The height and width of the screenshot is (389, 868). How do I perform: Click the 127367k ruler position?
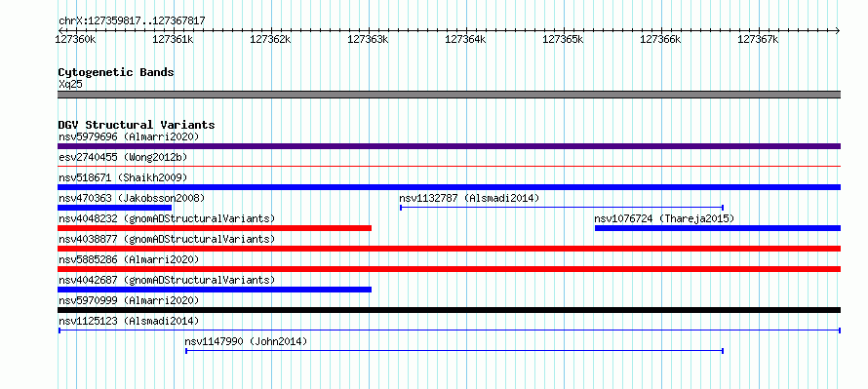[759, 39]
